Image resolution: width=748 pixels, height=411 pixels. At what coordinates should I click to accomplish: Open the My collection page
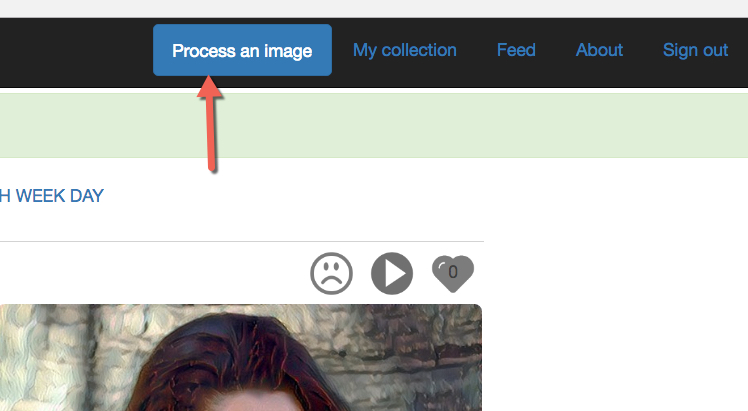pyautogui.click(x=404, y=50)
